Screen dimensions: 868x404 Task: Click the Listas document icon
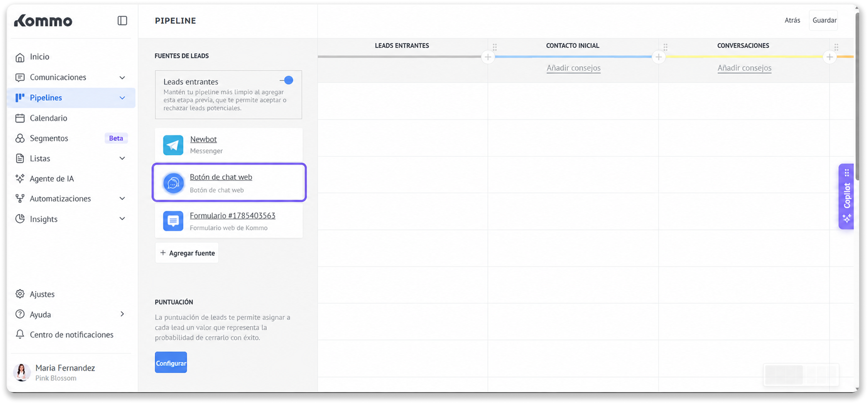point(20,158)
